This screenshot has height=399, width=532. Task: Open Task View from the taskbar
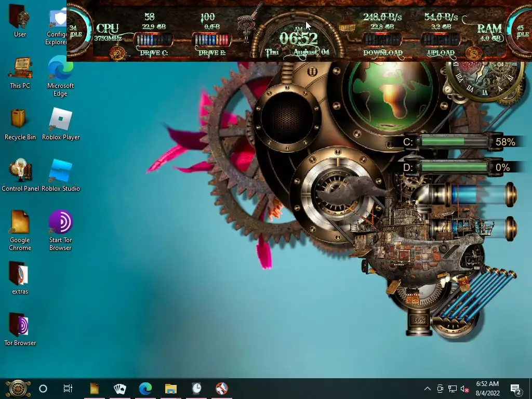(68, 389)
